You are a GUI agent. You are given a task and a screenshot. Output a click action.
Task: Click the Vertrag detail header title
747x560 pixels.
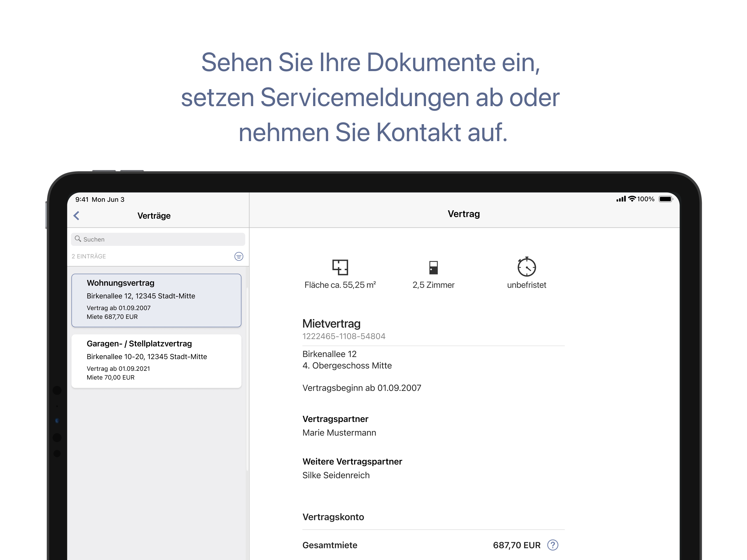point(464,214)
